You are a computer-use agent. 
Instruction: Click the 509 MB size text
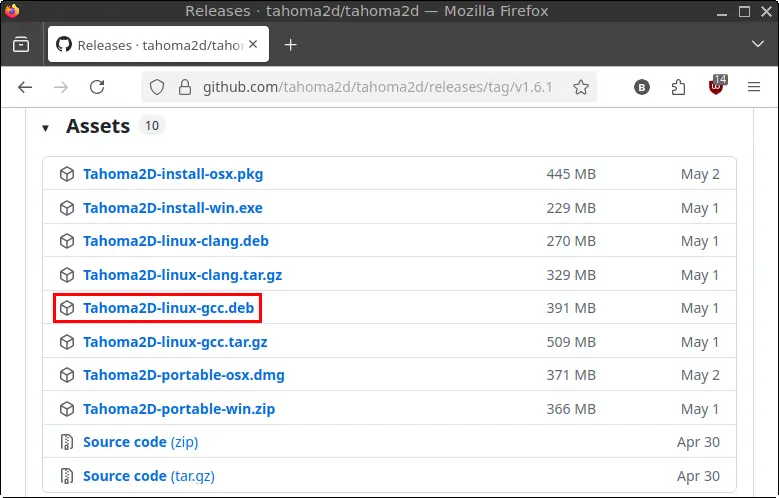point(571,342)
